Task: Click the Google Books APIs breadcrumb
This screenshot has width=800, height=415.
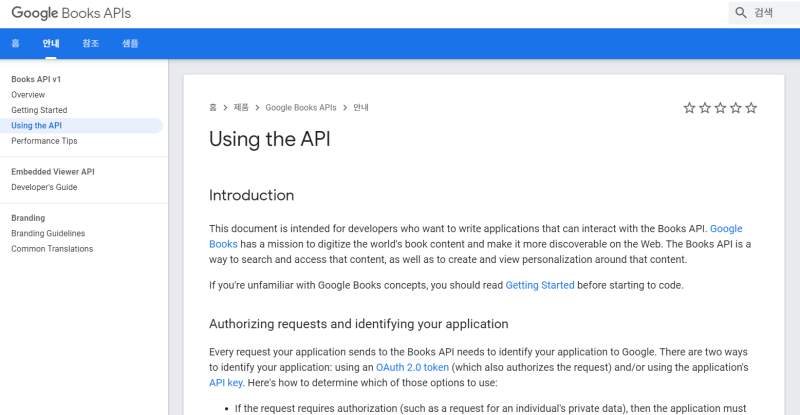Action: [x=301, y=108]
